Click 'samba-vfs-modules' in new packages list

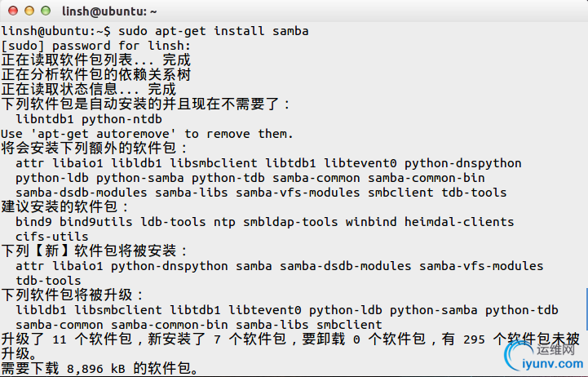pos(481,266)
